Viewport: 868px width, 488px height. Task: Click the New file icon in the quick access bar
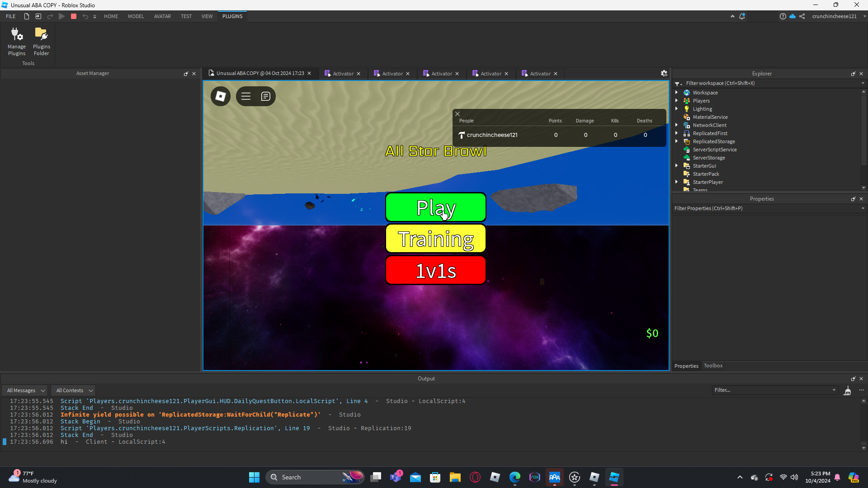pos(27,16)
